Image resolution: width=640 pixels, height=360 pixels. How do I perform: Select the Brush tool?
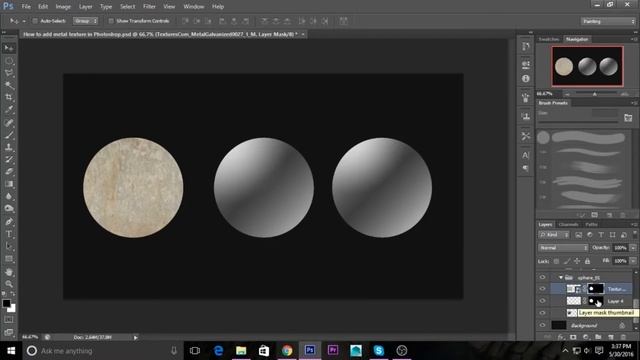click(9, 135)
